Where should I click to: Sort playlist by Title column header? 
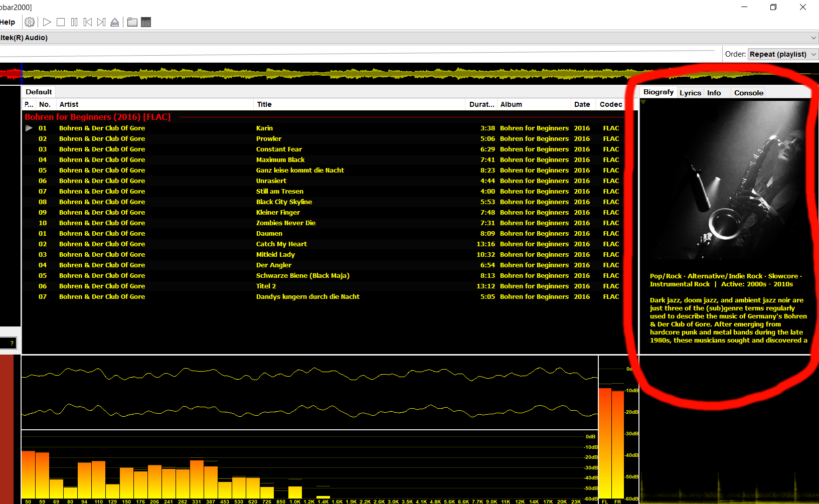264,104
